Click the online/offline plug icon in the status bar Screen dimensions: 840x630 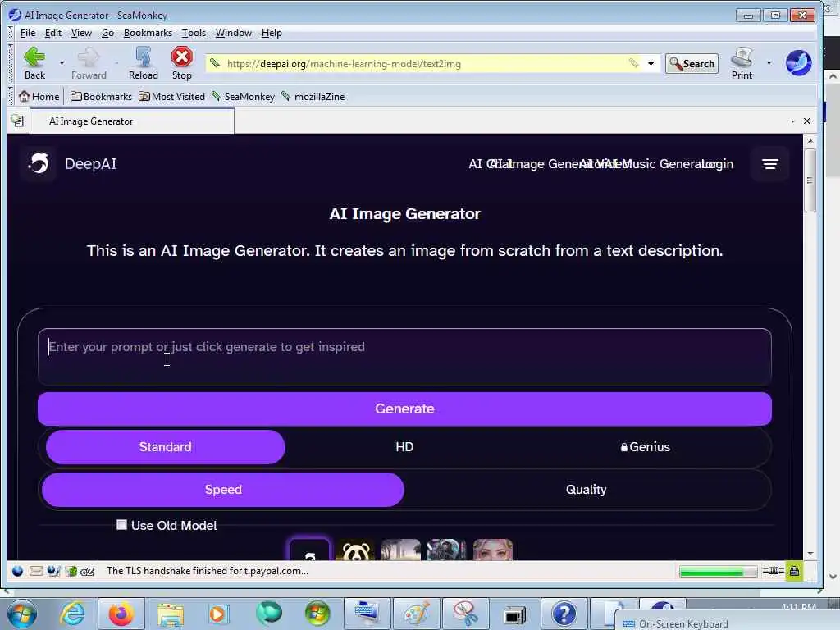(x=773, y=571)
